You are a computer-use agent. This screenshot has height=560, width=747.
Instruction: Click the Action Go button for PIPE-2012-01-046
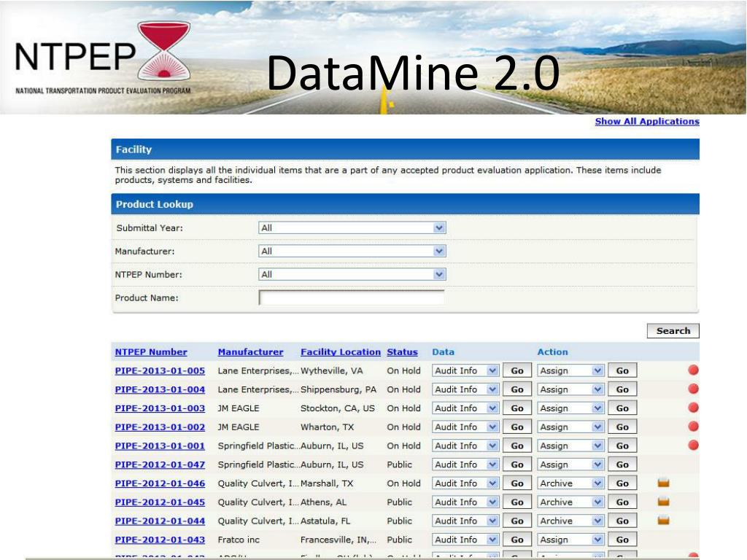pyautogui.click(x=622, y=483)
